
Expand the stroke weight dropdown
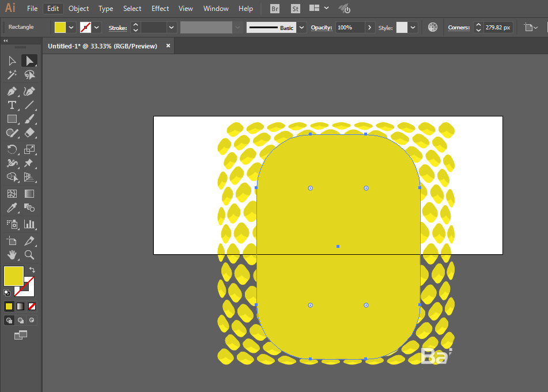point(171,27)
